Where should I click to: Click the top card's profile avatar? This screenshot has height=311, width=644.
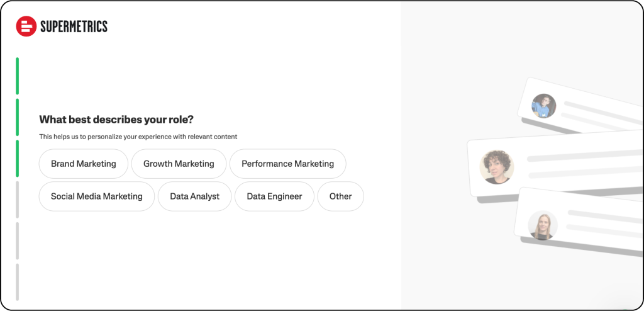tap(543, 106)
